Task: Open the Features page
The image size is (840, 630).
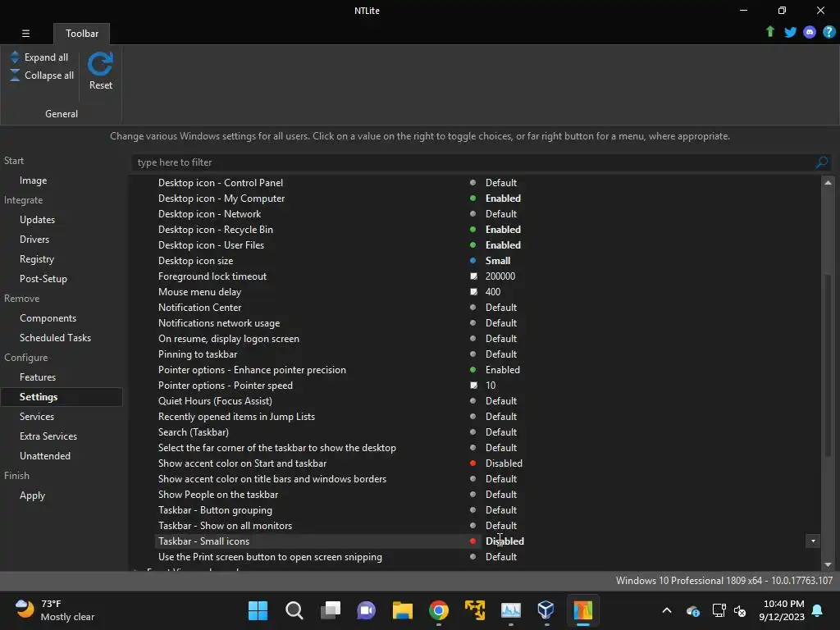Action: pyautogui.click(x=38, y=377)
